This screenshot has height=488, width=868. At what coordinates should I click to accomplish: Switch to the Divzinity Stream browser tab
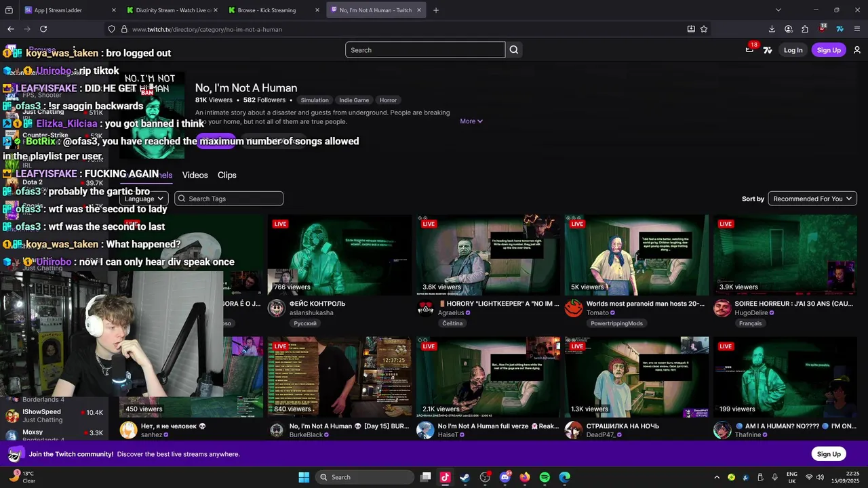coord(171,10)
